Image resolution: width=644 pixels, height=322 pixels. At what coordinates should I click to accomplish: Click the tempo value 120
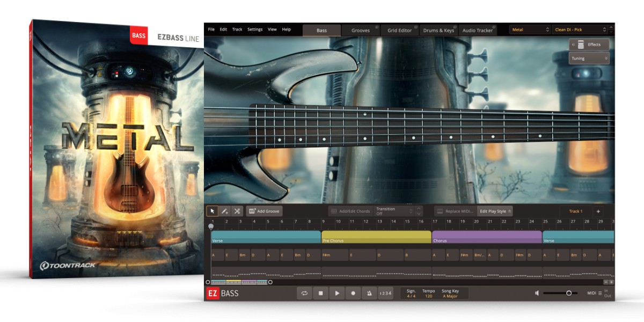[x=429, y=296]
